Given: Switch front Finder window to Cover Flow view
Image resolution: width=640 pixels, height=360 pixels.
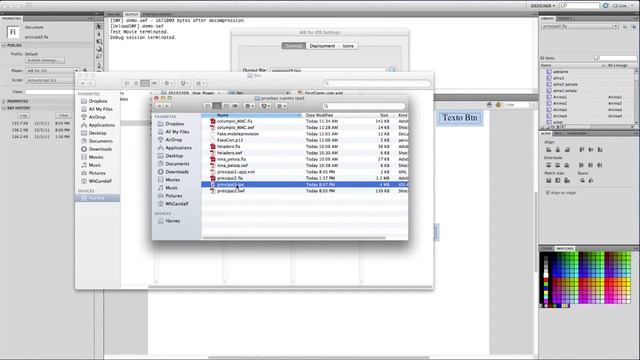Looking at the screenshot, I should (235, 106).
